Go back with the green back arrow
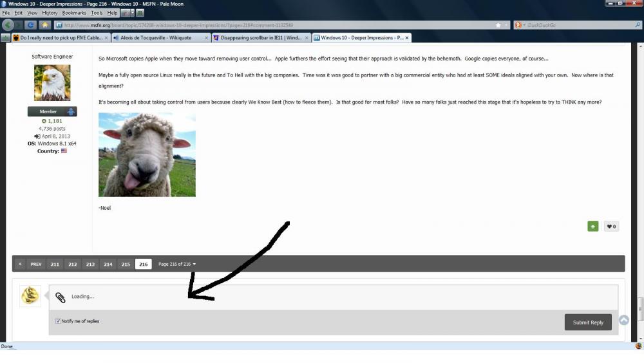644x363 pixels. pos(8,25)
